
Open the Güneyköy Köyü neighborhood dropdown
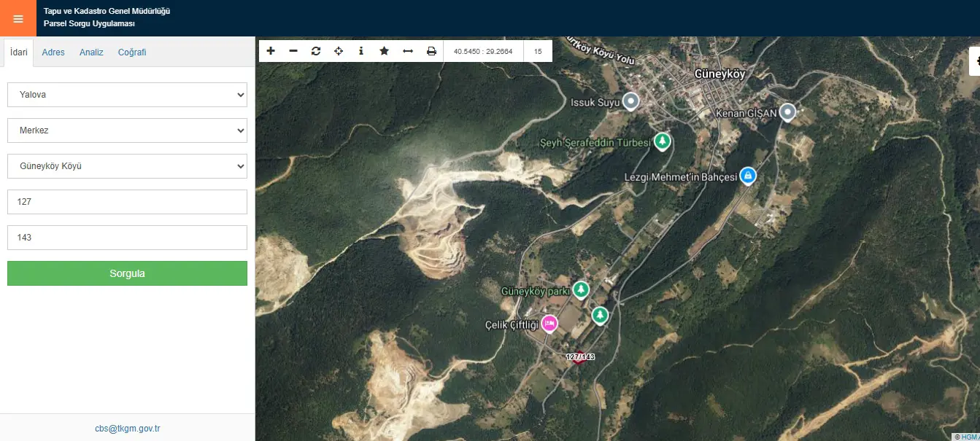click(x=127, y=166)
